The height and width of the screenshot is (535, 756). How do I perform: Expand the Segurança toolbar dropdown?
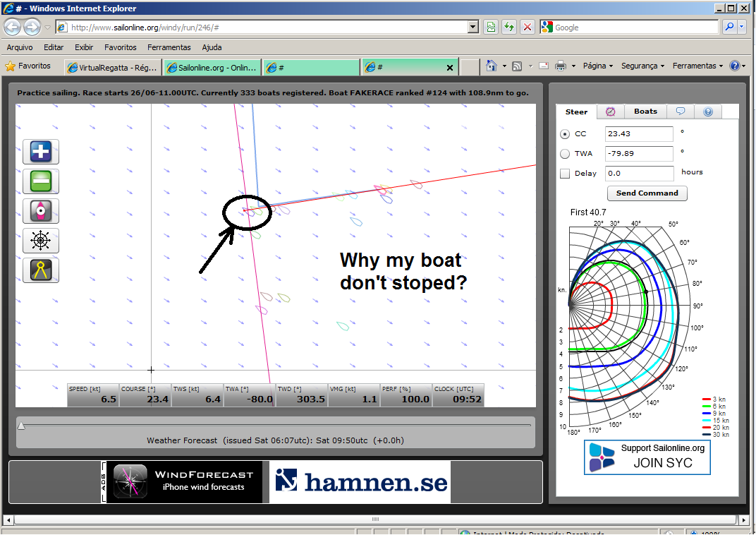coord(642,66)
